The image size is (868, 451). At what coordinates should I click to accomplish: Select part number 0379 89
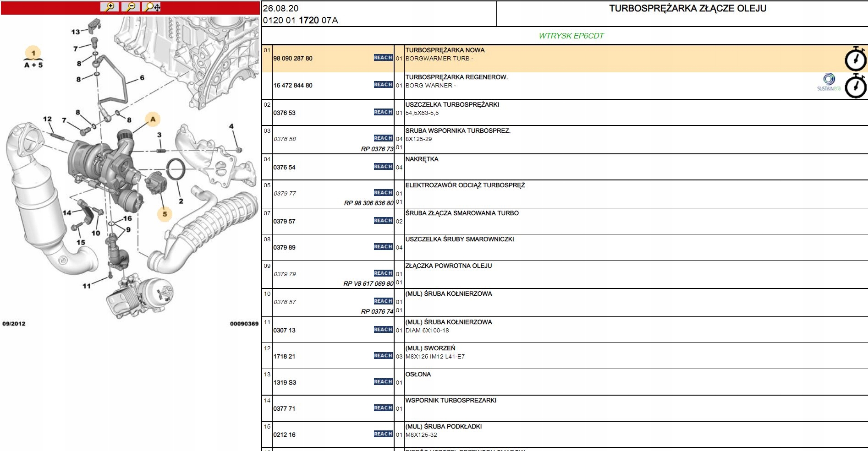[285, 248]
